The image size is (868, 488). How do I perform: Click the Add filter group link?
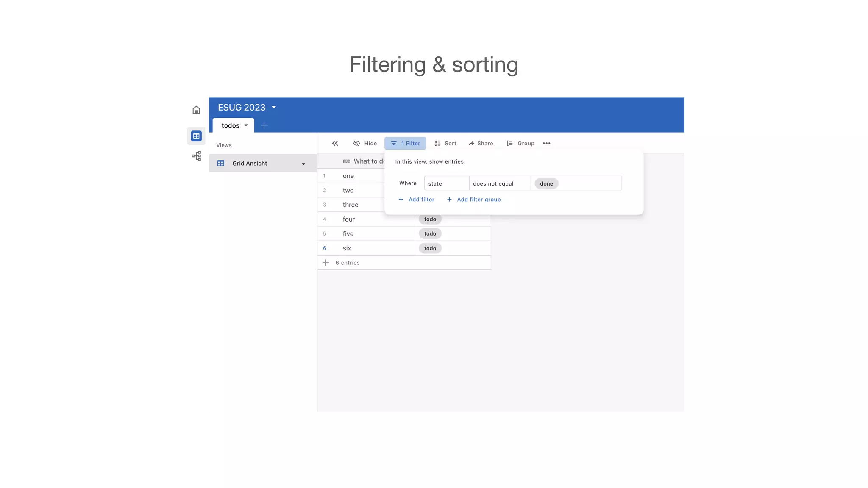474,200
